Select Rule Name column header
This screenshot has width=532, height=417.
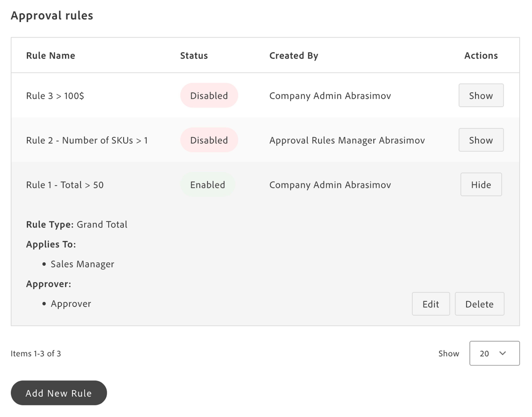51,56
